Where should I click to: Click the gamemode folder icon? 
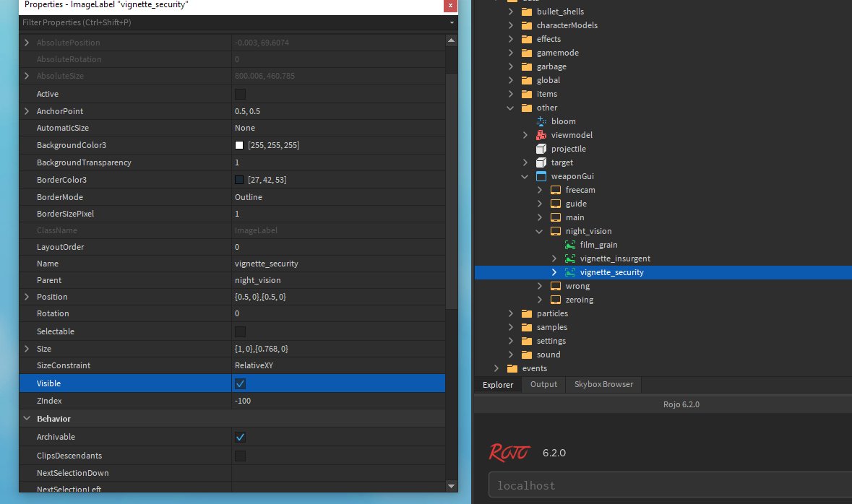click(527, 53)
